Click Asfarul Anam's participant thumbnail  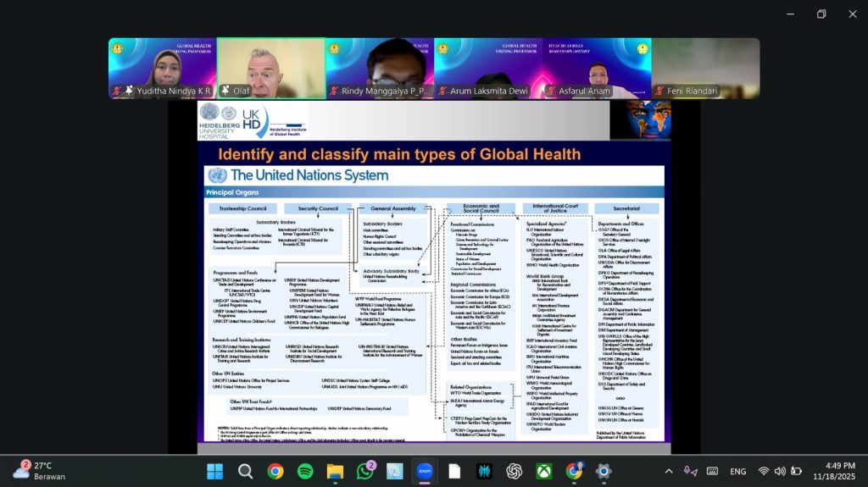[596, 68]
